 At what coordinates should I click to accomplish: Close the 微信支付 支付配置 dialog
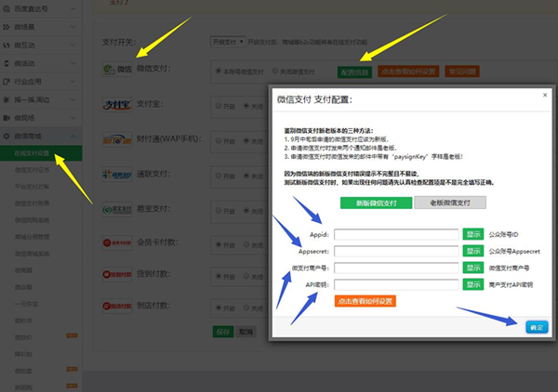(545, 95)
